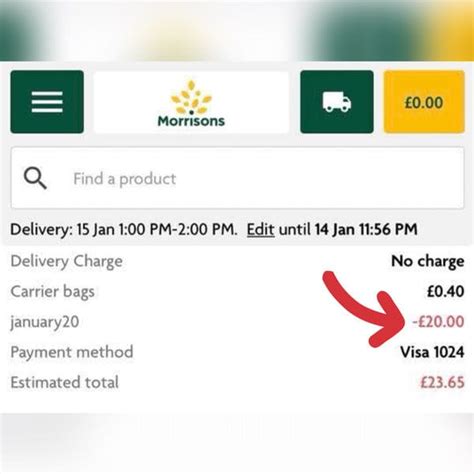Open the hamburger menu
This screenshot has width=474, height=474.
pos(47,102)
